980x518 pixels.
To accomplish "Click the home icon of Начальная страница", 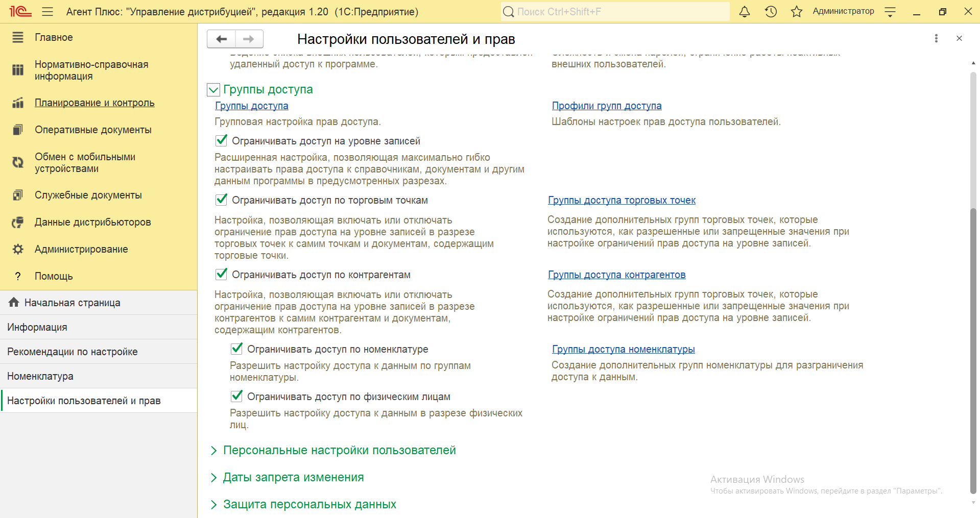I will [x=14, y=302].
